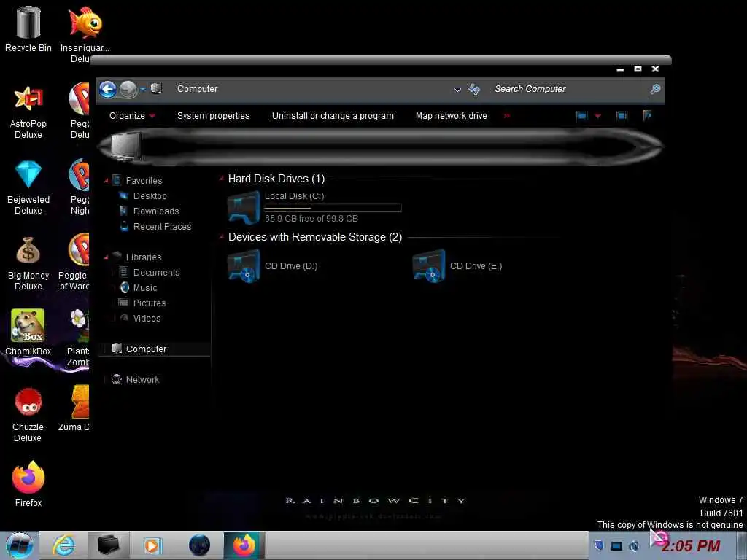Viewport: 747px width, 560px height.
Task: Select Map network drive
Action: (451, 116)
